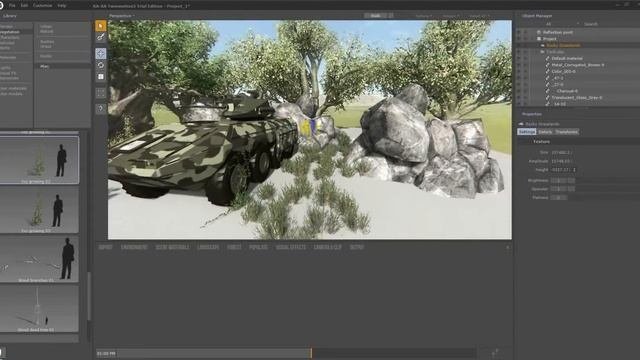Image resolution: width=640 pixels, height=360 pixels.
Task: Open the Edit menu
Action: point(24,6)
